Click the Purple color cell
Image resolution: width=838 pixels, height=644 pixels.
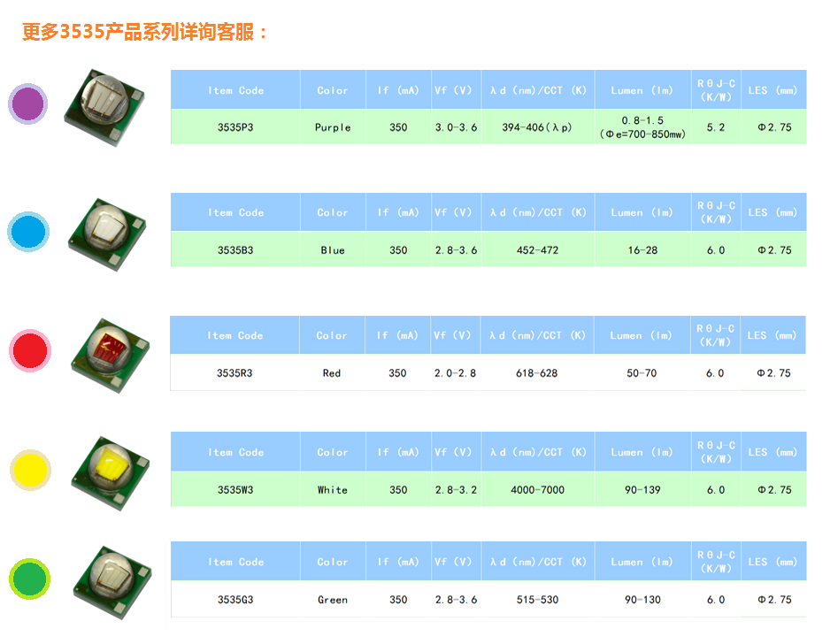pos(333,127)
